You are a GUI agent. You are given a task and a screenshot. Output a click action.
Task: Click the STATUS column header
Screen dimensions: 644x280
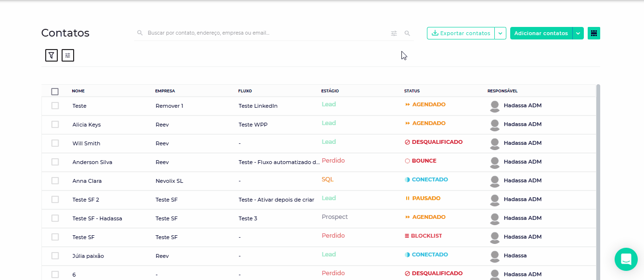(412, 91)
